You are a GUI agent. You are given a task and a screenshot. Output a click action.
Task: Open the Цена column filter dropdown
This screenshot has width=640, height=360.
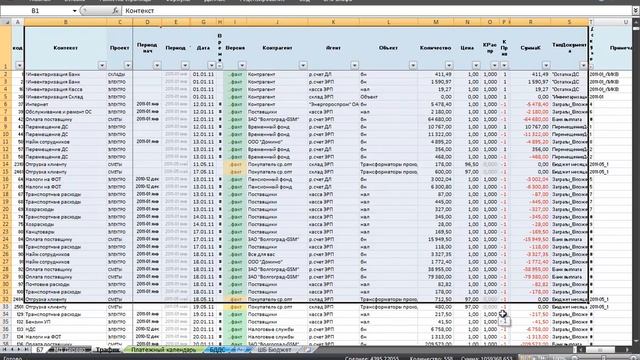[x=476, y=65]
